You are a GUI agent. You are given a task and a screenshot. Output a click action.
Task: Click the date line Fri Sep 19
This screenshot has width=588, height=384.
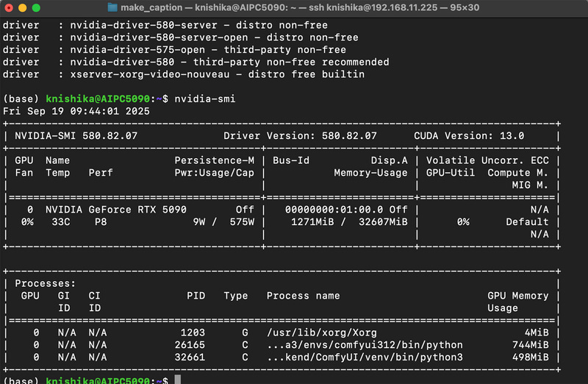(76, 111)
